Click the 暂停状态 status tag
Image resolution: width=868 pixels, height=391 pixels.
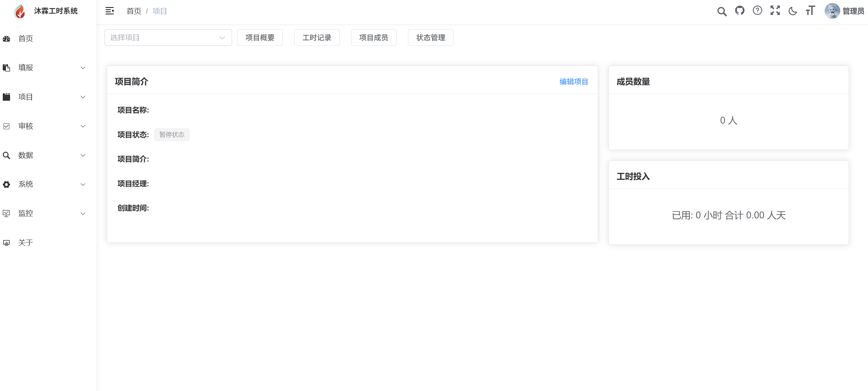click(x=172, y=134)
